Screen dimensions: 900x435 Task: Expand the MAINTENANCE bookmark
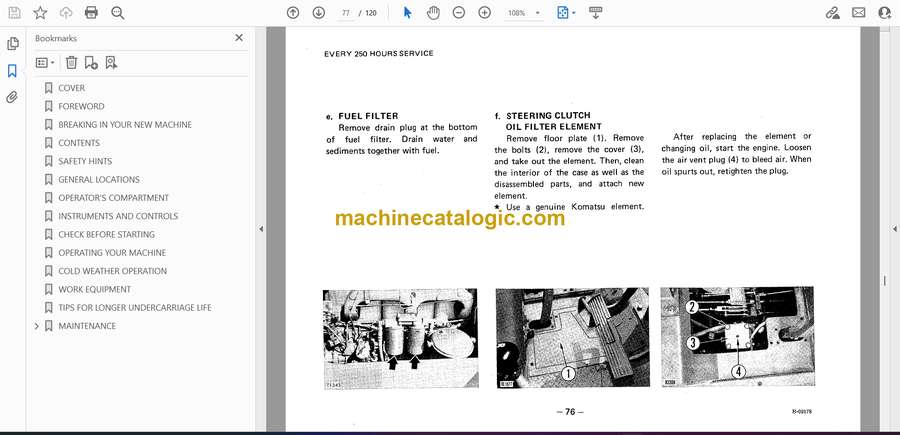point(37,326)
